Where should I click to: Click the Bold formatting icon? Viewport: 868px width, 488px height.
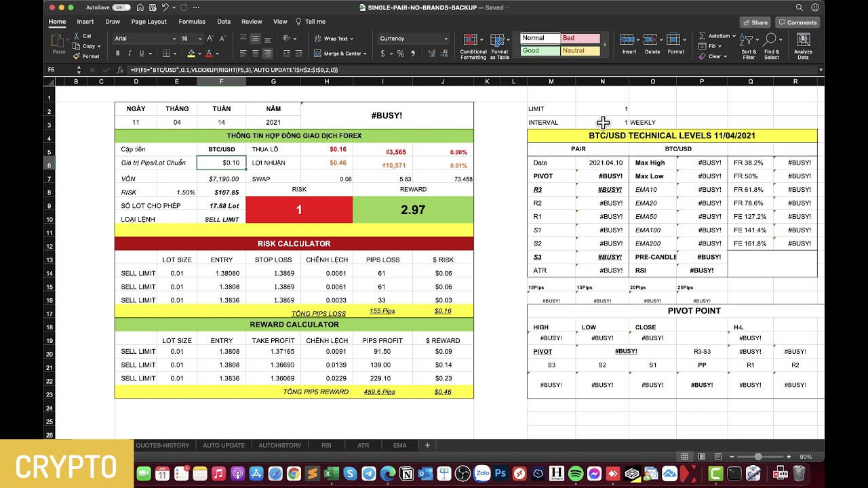click(x=117, y=54)
